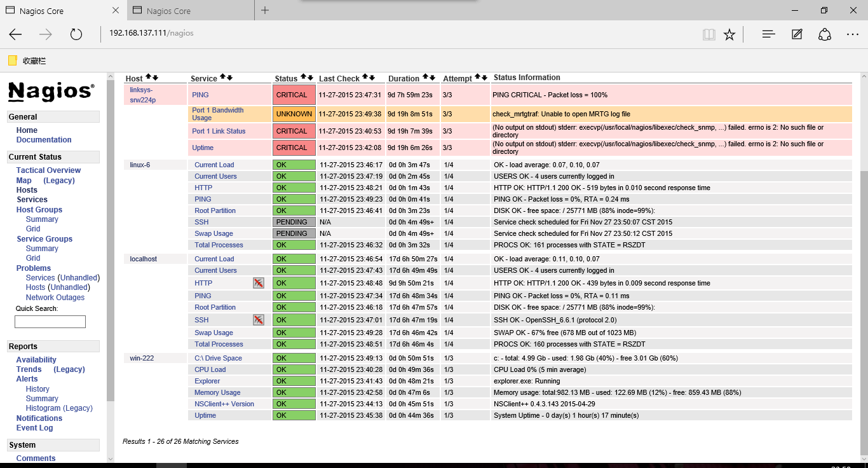
Task: Click UNKNOWN status cell for Port 1 Bandwidth
Action: [x=294, y=114]
